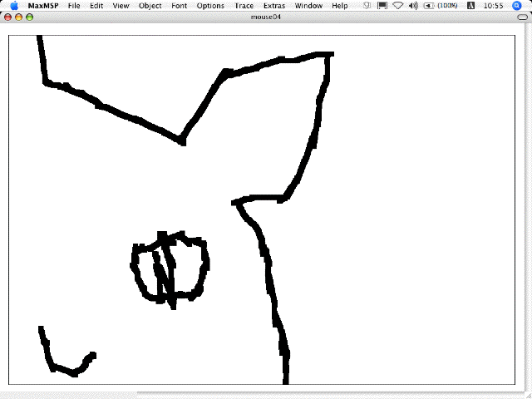The width and height of the screenshot is (532, 399).
Task: Open the Extras menu
Action: [274, 6]
